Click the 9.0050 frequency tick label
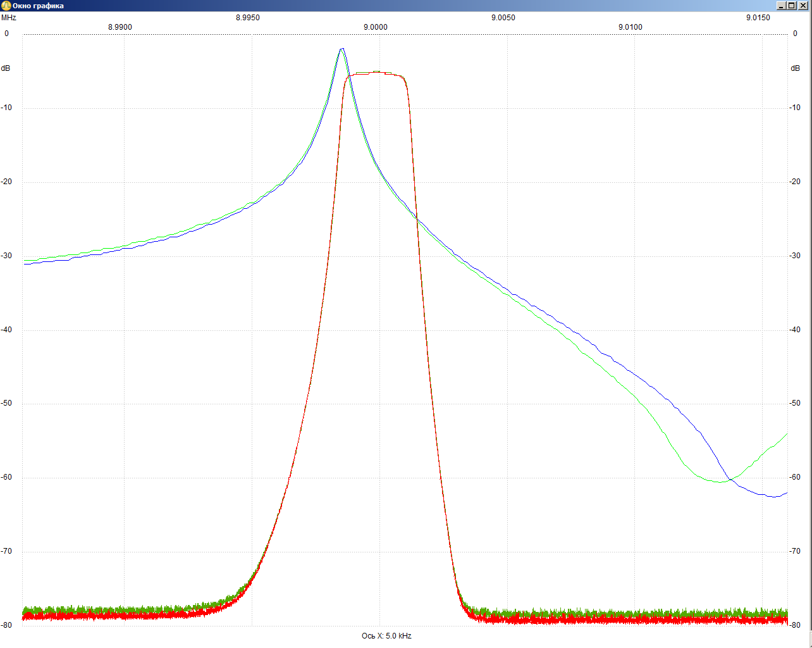The height and width of the screenshot is (648, 812). pos(503,18)
